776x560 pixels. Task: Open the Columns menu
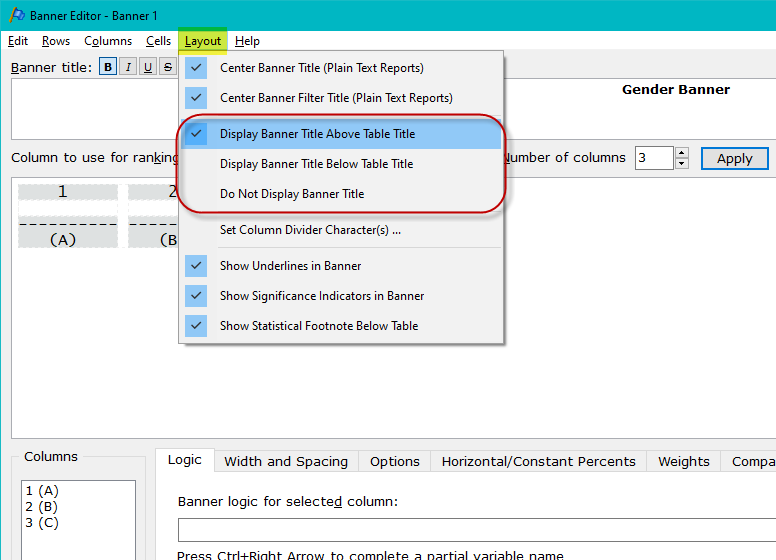[x=108, y=41]
